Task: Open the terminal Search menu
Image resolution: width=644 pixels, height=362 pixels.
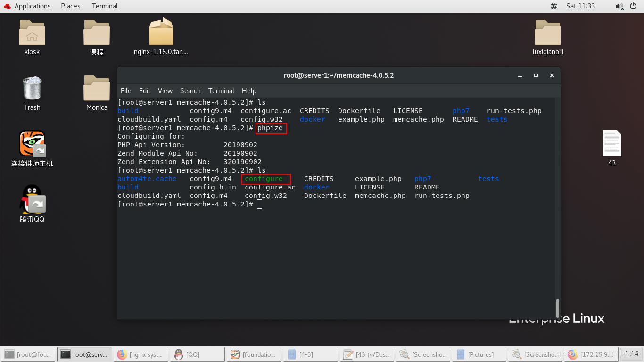Action: [x=190, y=91]
